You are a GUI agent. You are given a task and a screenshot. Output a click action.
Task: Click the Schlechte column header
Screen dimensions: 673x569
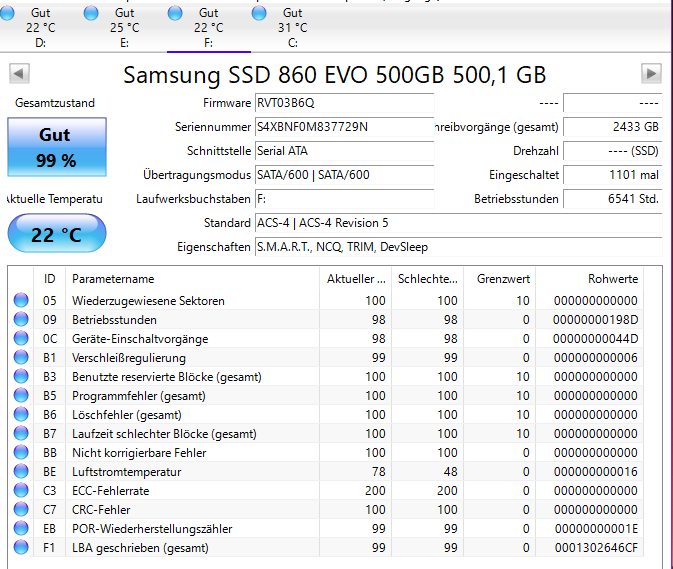coord(427,279)
